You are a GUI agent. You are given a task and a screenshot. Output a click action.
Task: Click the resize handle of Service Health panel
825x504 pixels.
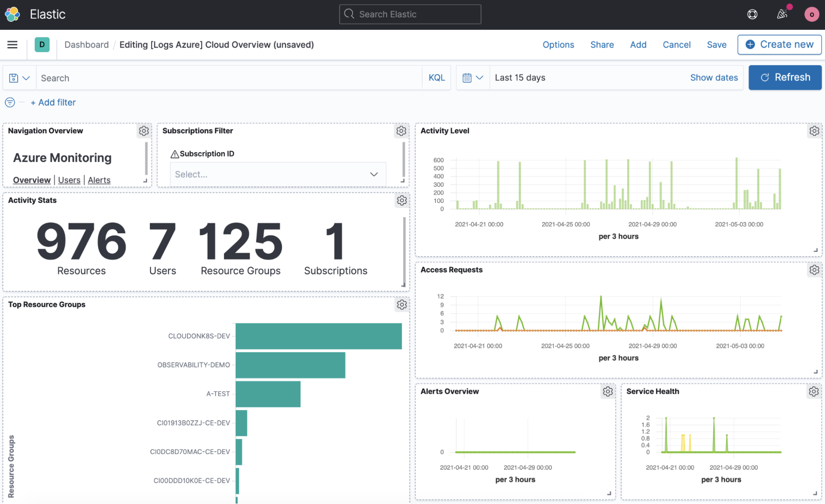(x=815, y=493)
